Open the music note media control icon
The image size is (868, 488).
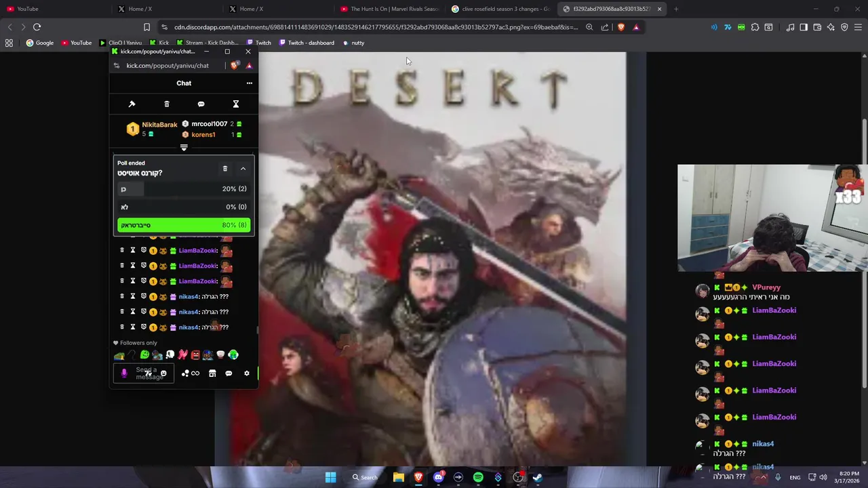tap(791, 27)
